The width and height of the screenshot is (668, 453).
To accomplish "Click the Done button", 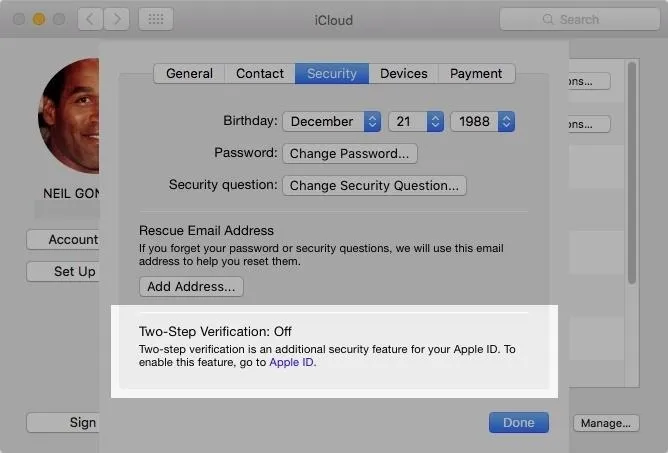I will (x=518, y=422).
